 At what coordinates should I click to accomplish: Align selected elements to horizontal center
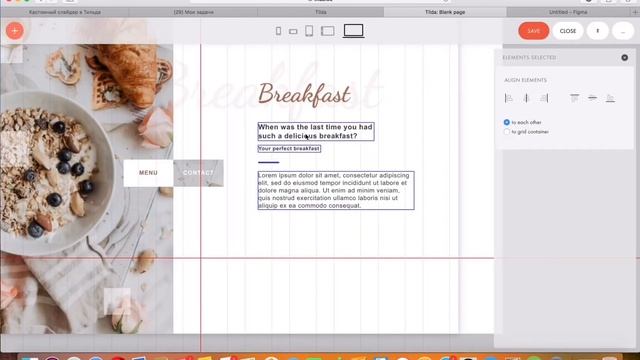coord(527,98)
